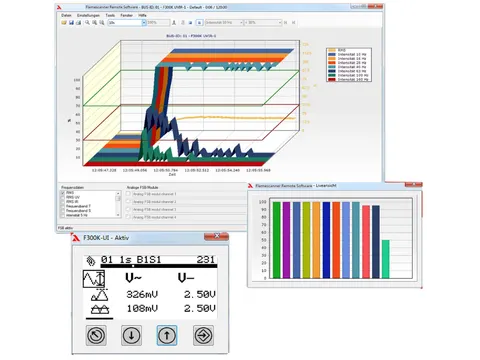Open the Hilfe menu
The height and width of the screenshot is (360, 480).
click(x=142, y=15)
